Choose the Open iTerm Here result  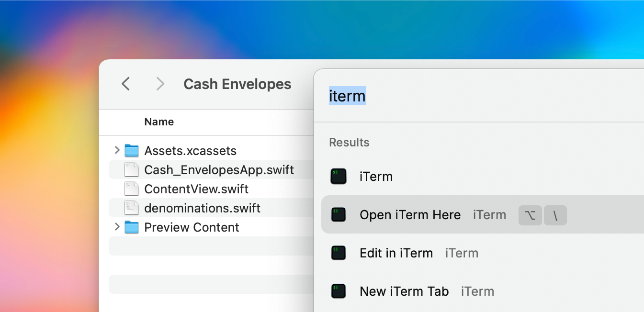click(483, 214)
